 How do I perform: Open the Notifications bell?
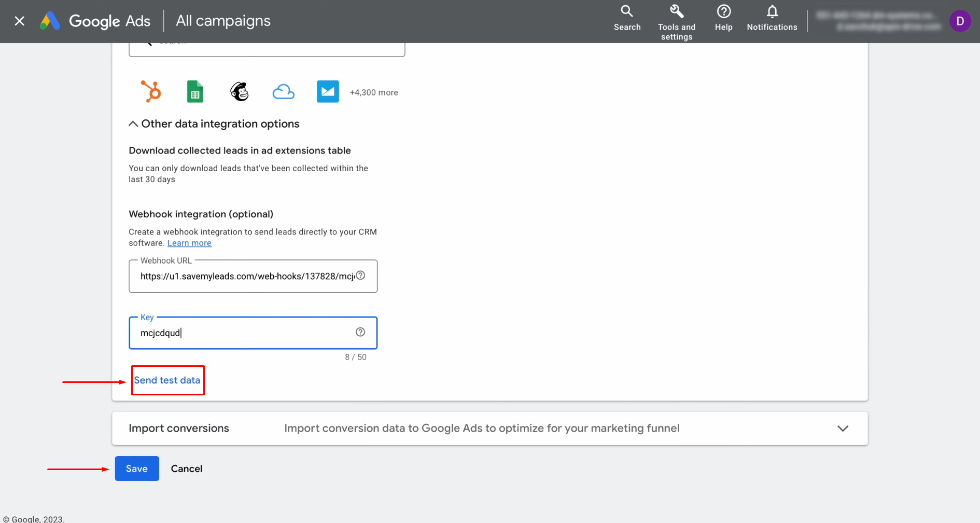[772, 18]
